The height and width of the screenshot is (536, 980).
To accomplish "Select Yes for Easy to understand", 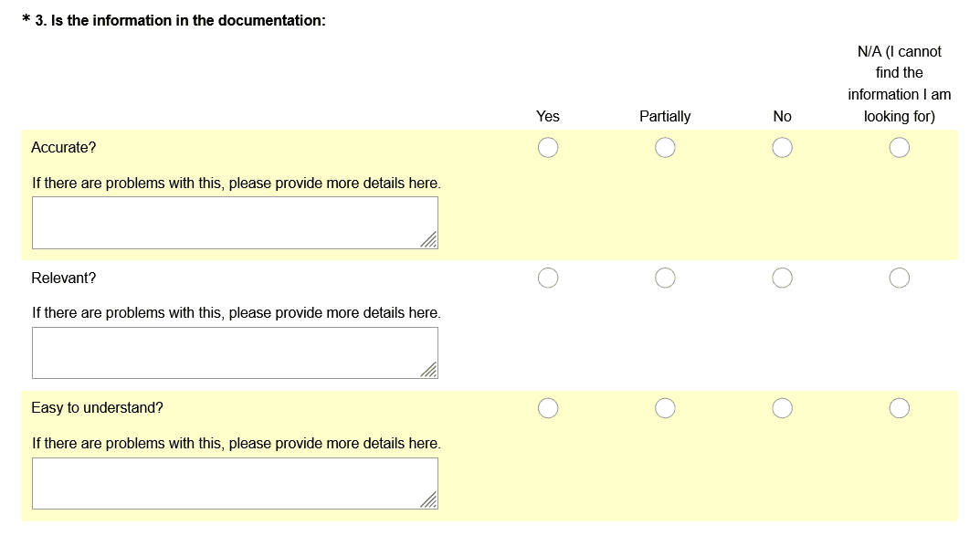I will coord(548,408).
